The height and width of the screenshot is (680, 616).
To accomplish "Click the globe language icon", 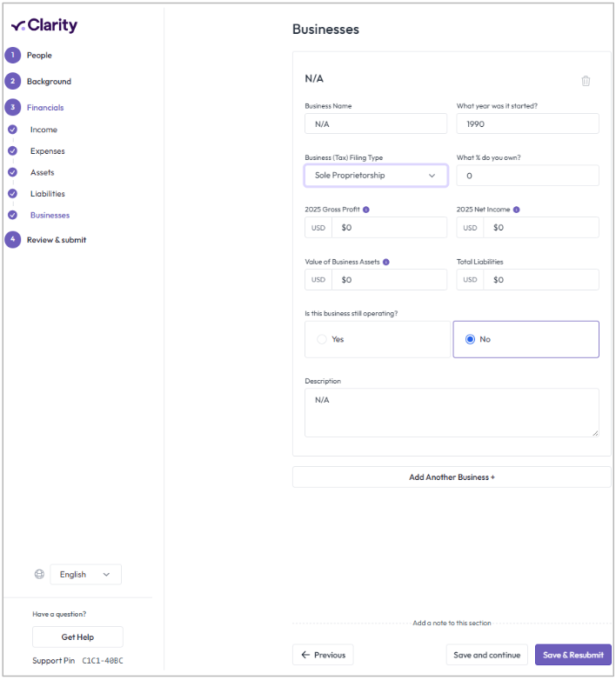I will (39, 574).
